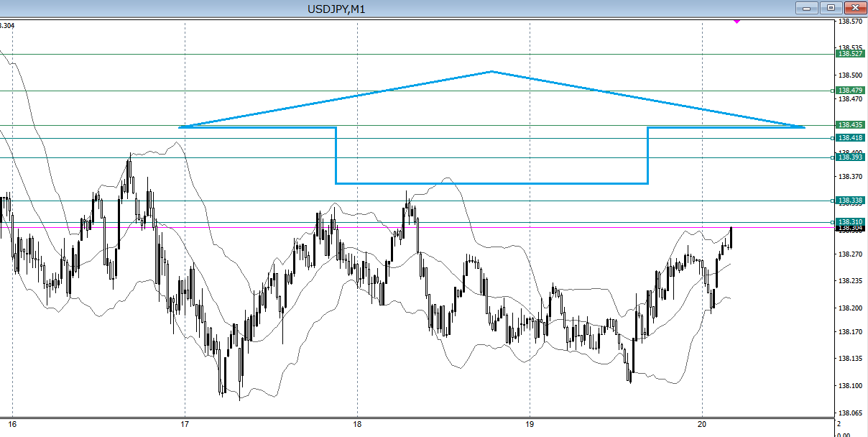Restore down the USDJPY,M1 chart window
The image size is (868, 437).
pos(831,8)
